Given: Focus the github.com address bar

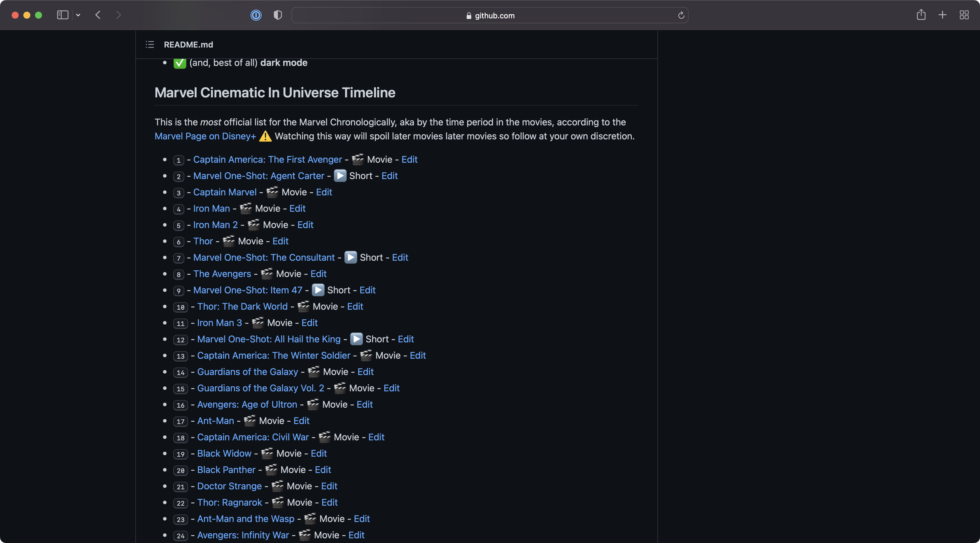Looking at the screenshot, I should 490,15.
